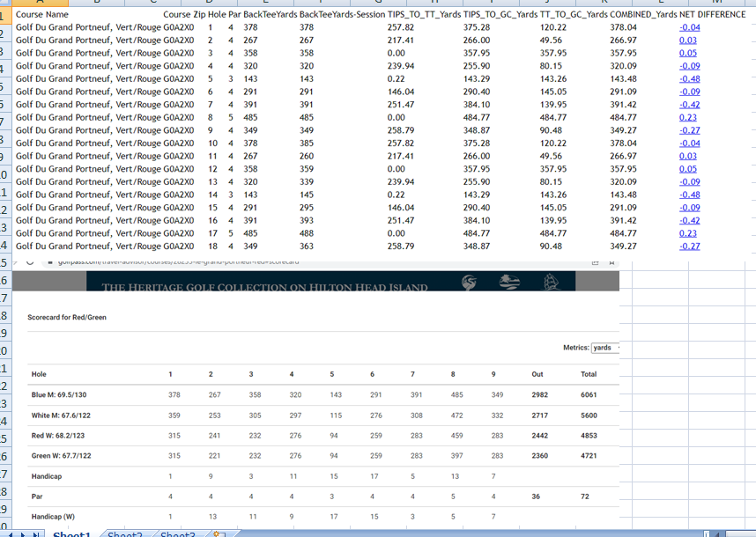Switch to the Sheet2 tab
756x537 pixels.
point(125,533)
